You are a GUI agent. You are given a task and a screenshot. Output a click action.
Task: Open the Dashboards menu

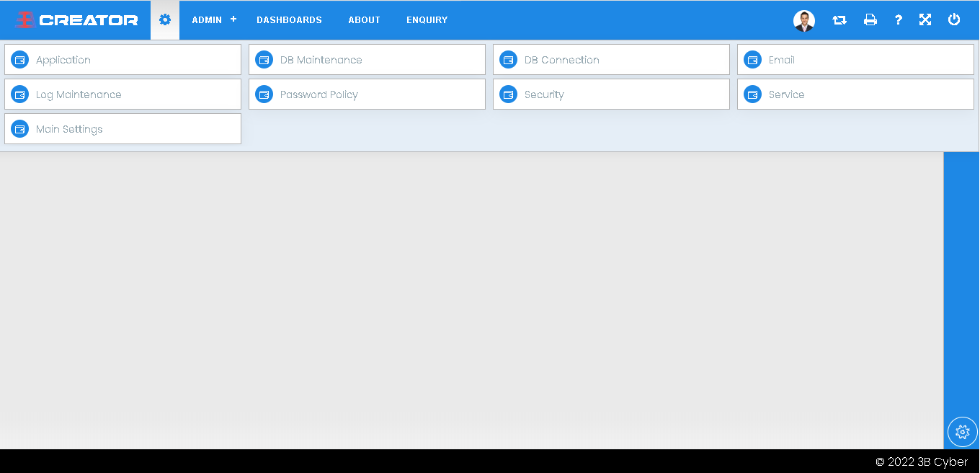click(x=289, y=20)
